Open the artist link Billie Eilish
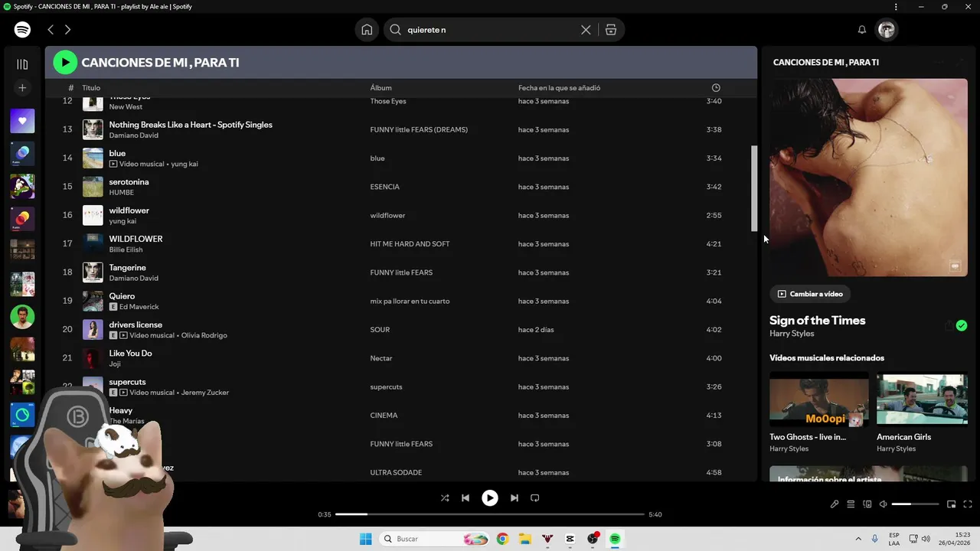Screen dimensions: 980x551 pos(127,249)
